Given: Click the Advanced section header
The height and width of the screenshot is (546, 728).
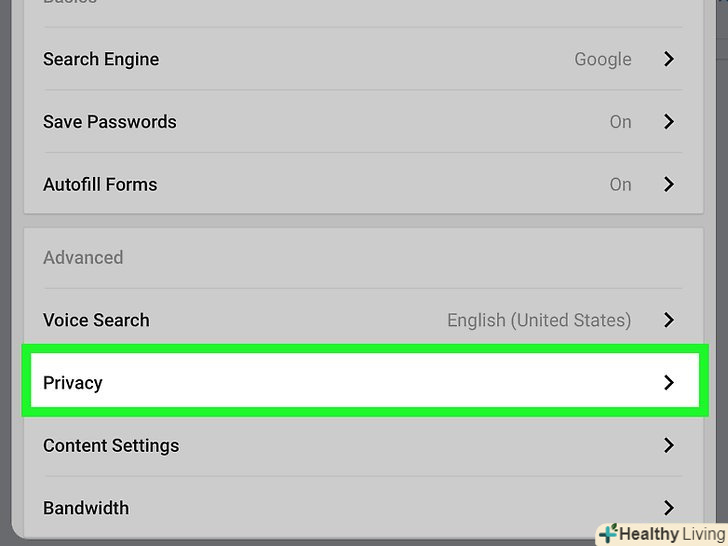Looking at the screenshot, I should 83,258.
